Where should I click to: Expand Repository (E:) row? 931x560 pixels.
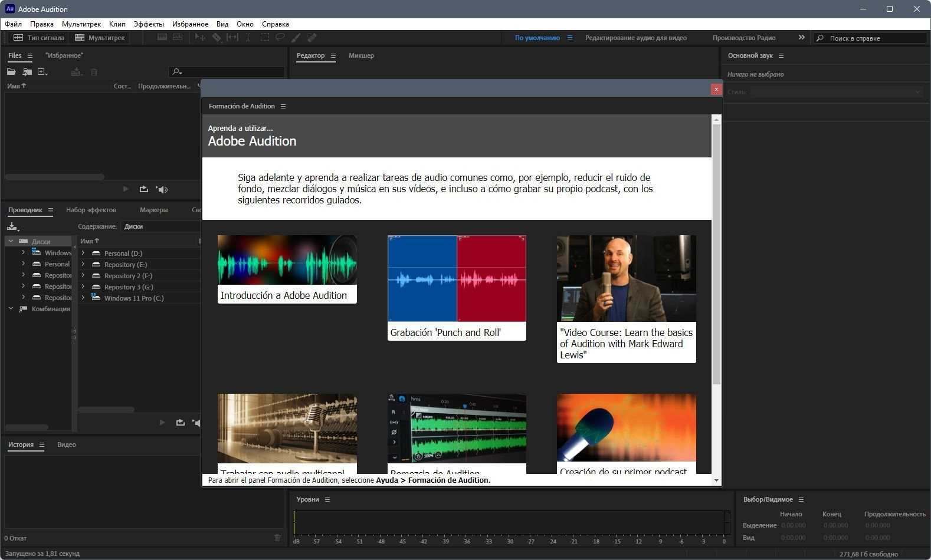pyautogui.click(x=83, y=264)
